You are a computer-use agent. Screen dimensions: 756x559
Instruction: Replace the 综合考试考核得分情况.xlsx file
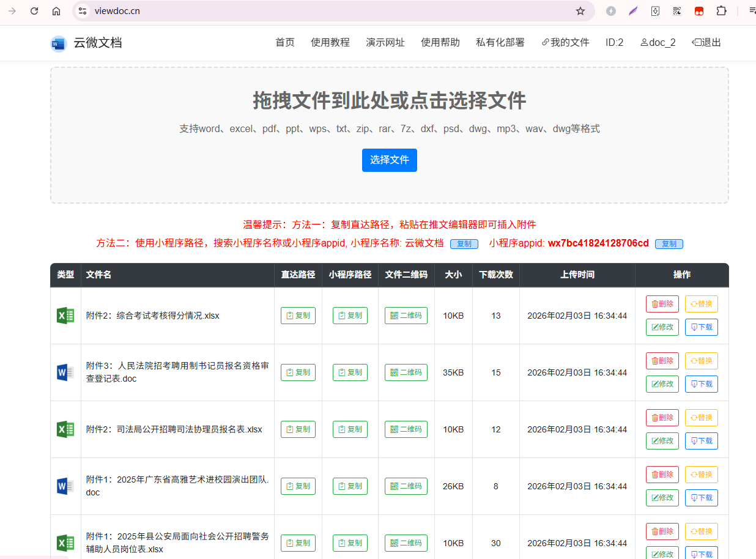pyautogui.click(x=701, y=304)
